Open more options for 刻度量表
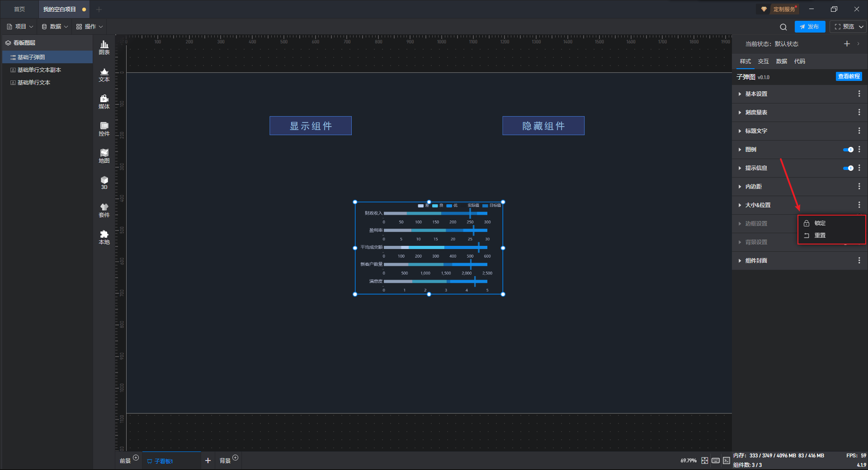 859,112
